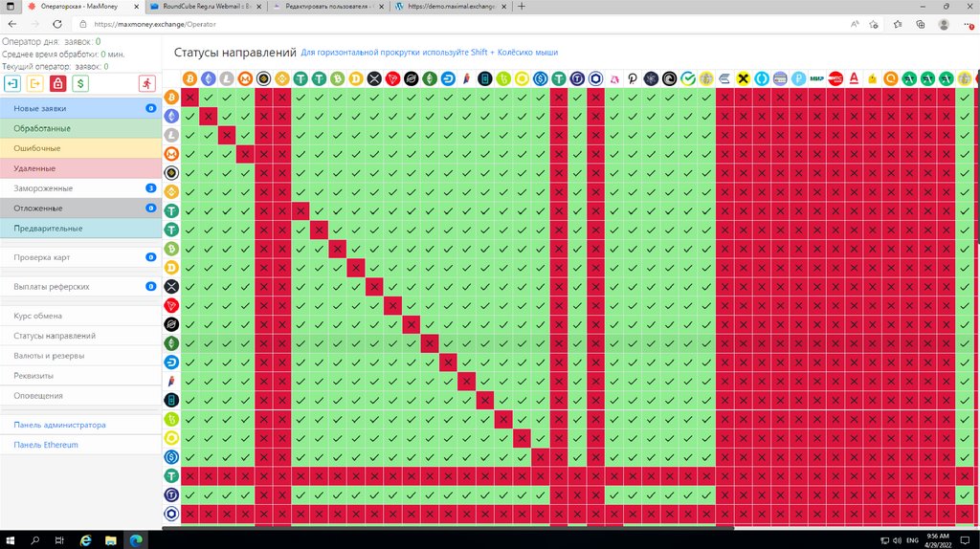Click the Dash icon in the column header
Image resolution: width=980 pixels, height=549 pixels.
click(448, 78)
